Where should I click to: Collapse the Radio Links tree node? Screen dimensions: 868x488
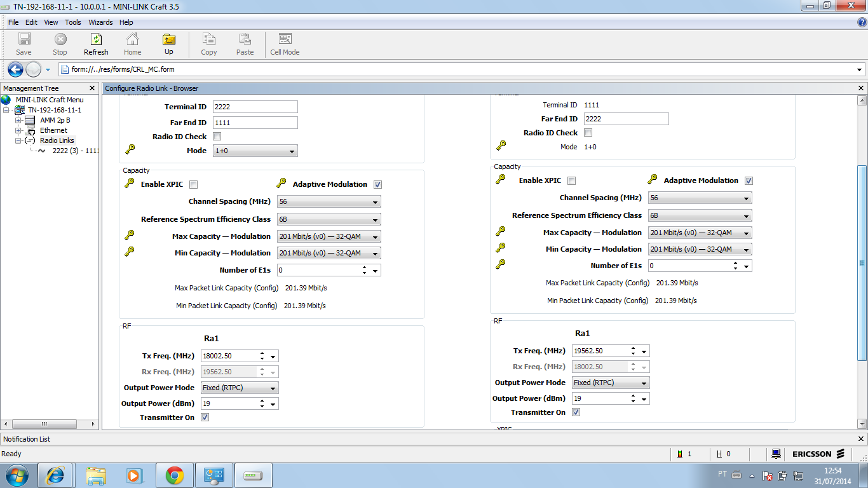(18, 140)
